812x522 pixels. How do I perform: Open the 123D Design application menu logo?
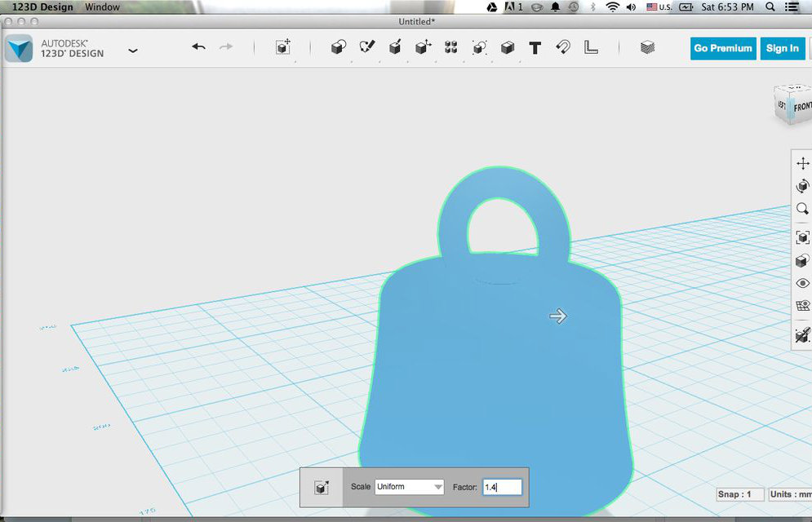[19, 49]
